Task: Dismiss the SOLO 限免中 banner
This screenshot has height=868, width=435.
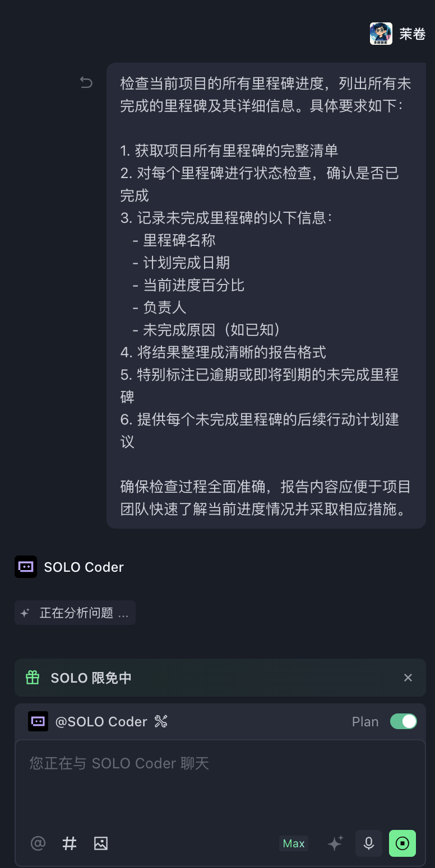Action: [408, 678]
